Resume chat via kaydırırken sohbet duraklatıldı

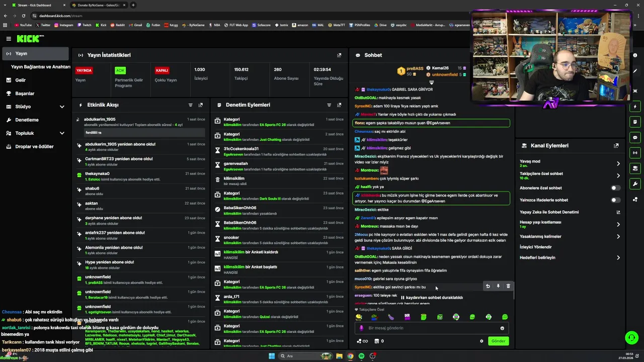point(432,298)
